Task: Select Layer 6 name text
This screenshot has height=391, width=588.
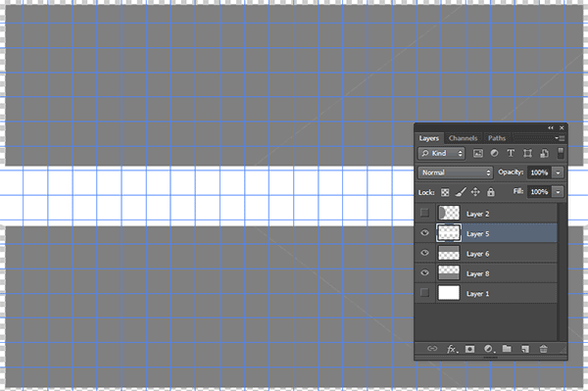Action: pos(478,254)
